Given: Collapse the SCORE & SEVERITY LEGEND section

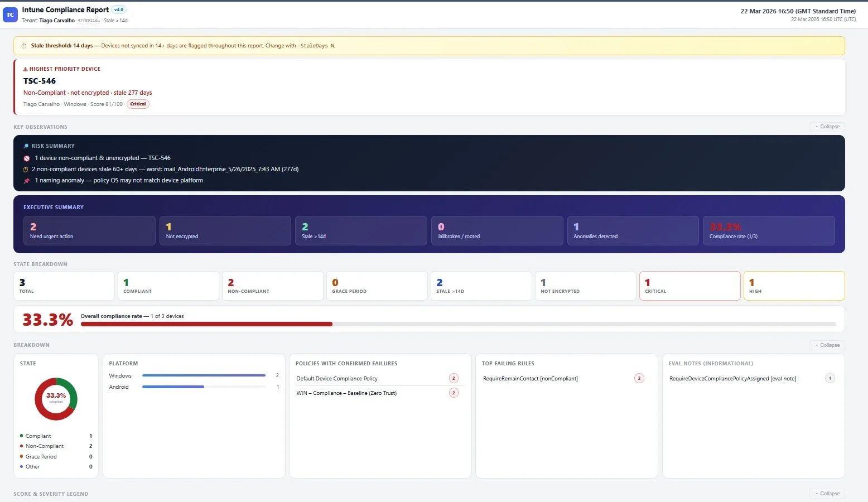Looking at the screenshot, I should click(x=827, y=494).
